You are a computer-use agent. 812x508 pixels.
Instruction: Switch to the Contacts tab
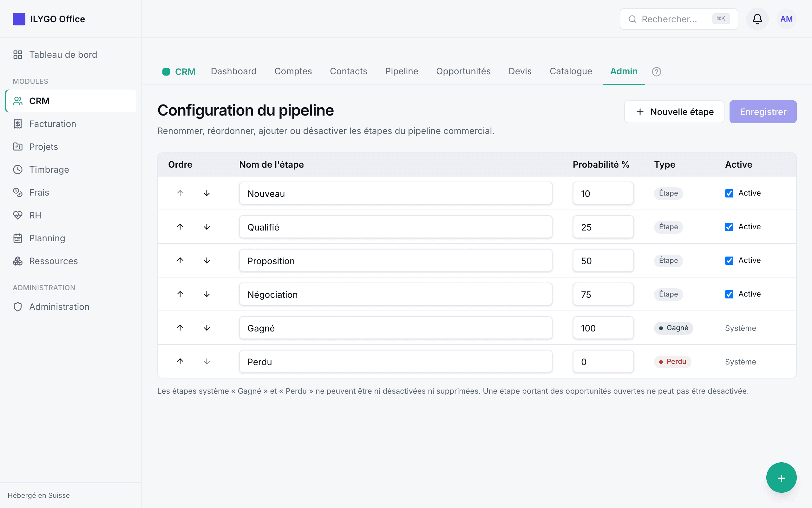(348, 71)
